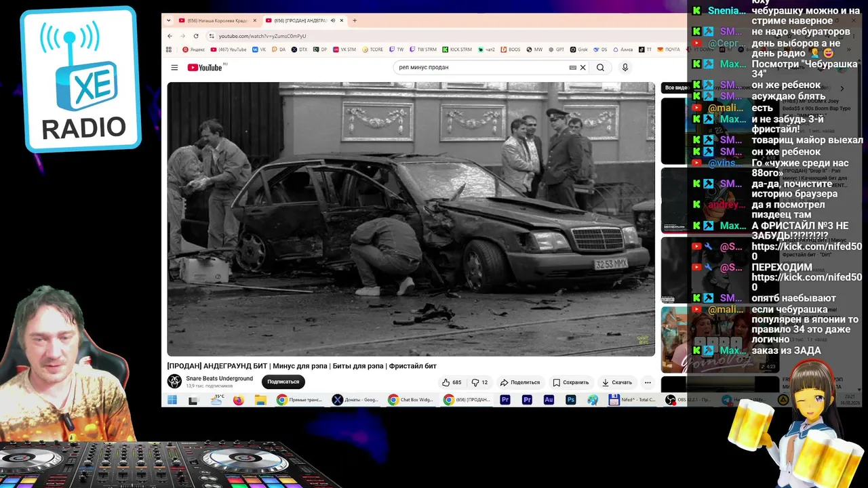This screenshot has height=488, width=868.
Task: Open the first kick.com/nifed500 chat link
Action: click(x=806, y=251)
